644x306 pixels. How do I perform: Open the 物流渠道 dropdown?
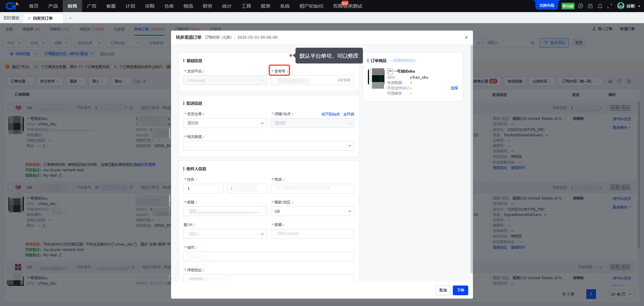(269, 145)
